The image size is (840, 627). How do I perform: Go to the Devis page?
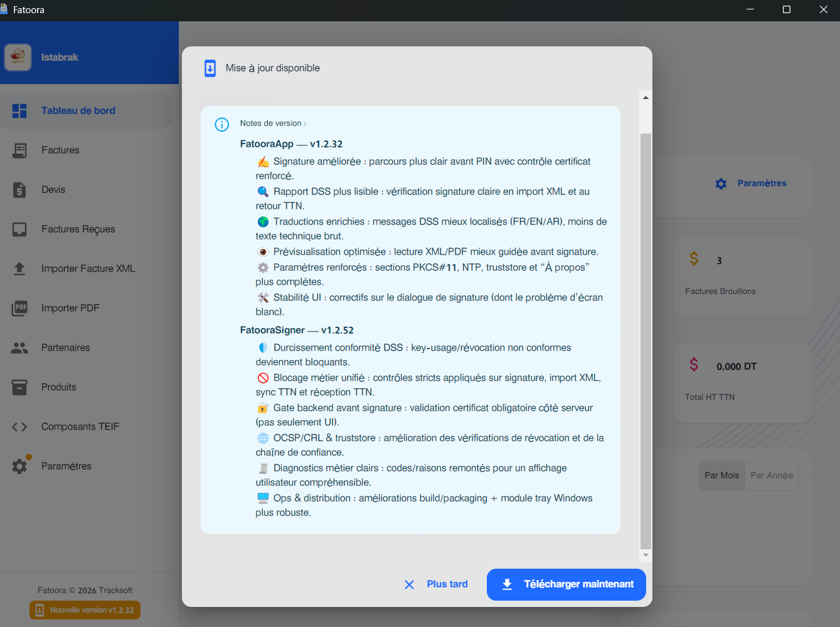click(x=87, y=190)
